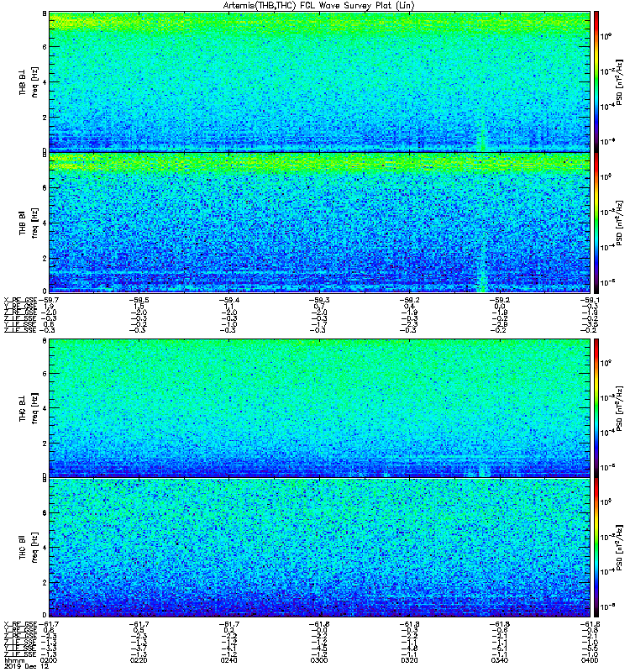The height and width of the screenshot is (672, 630).
Task: Click the "6" Hz tick of the THB B⊥ panel
Action: coord(45,47)
